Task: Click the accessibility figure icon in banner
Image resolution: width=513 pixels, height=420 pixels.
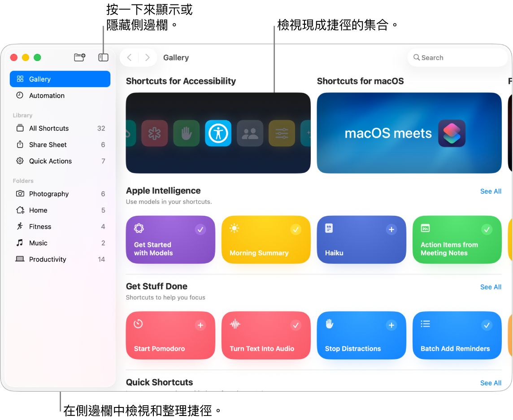Action: 218,133
